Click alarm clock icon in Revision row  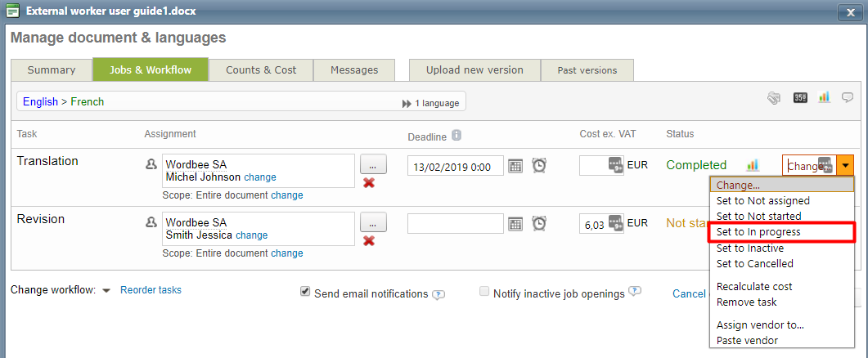click(539, 224)
